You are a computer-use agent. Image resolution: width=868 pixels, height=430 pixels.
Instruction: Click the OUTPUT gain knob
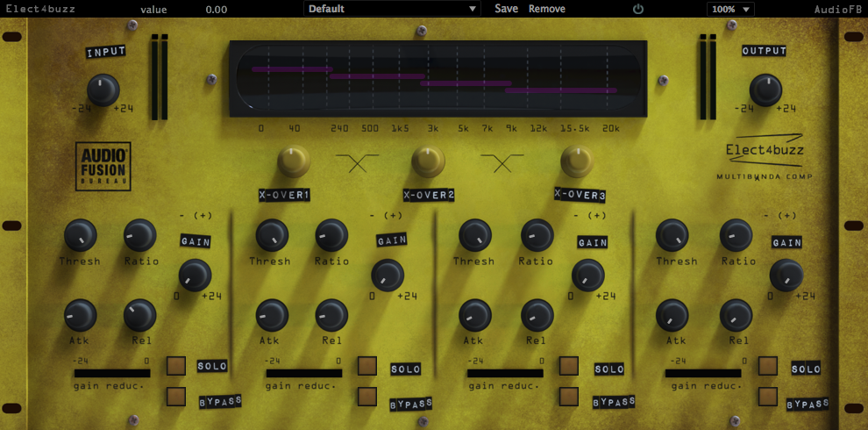(x=765, y=90)
